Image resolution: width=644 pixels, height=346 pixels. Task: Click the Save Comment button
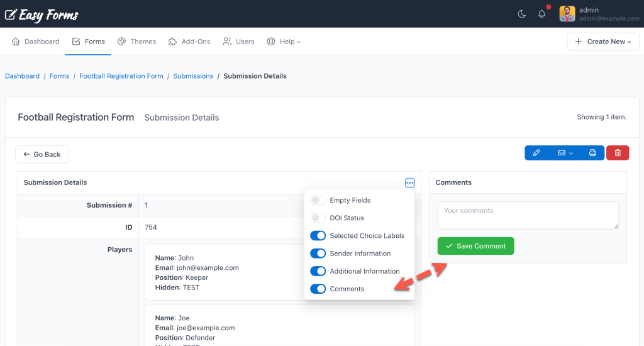(x=475, y=246)
